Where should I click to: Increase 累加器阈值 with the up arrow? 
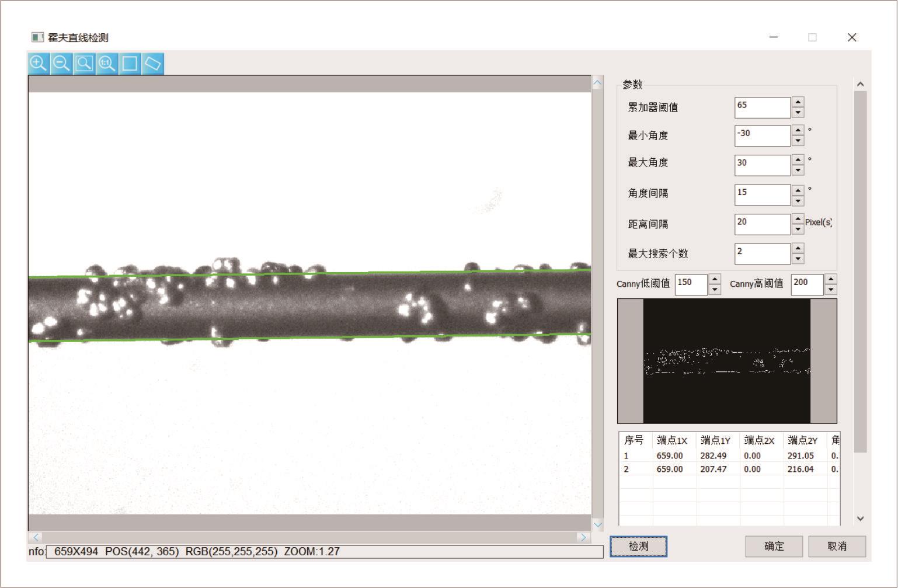coord(798,102)
